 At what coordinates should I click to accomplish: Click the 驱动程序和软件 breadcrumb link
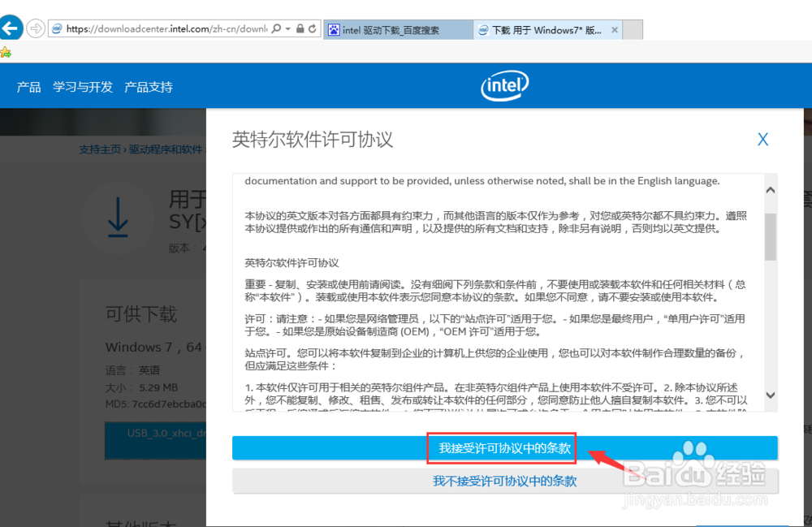166,149
